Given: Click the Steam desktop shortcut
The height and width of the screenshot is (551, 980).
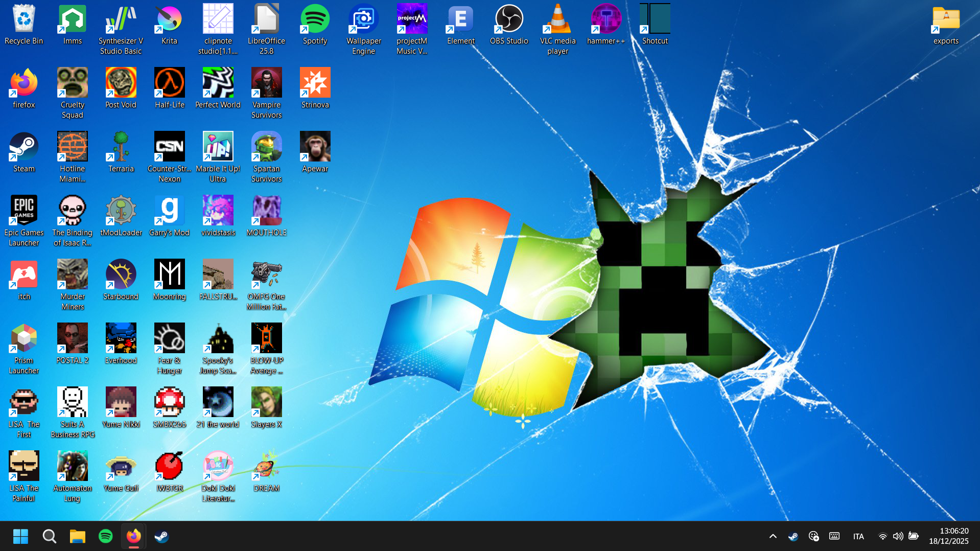Looking at the screenshot, I should (24, 153).
